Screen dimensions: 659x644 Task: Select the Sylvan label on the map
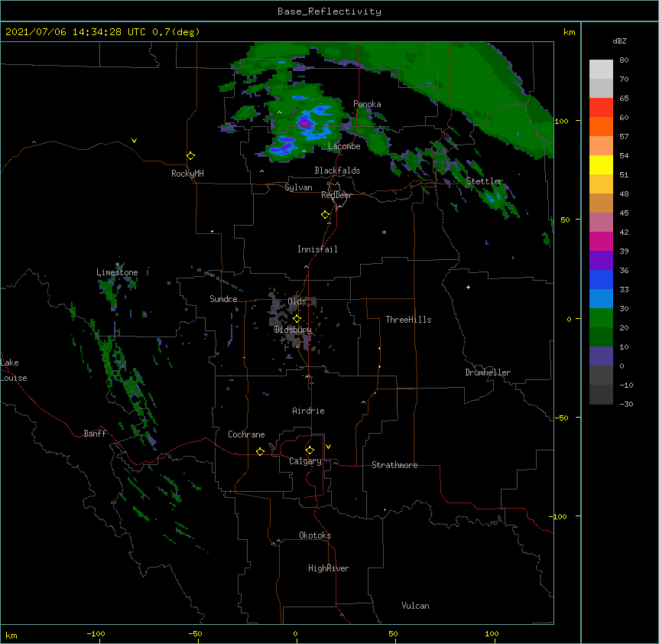click(298, 187)
